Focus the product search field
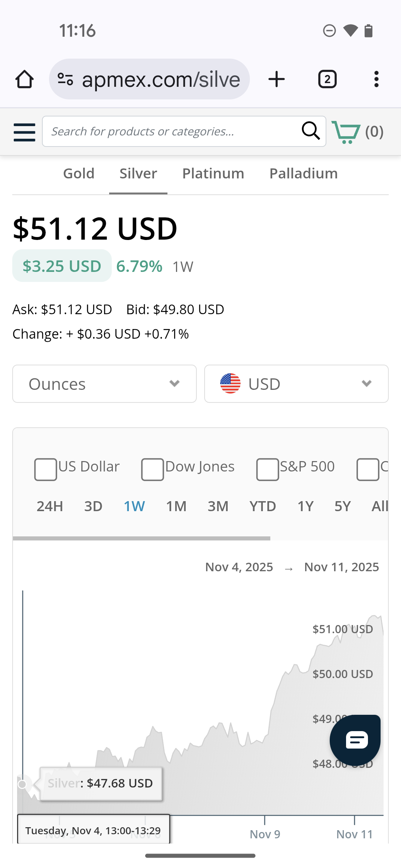Image resolution: width=401 pixels, height=868 pixels. click(171, 131)
